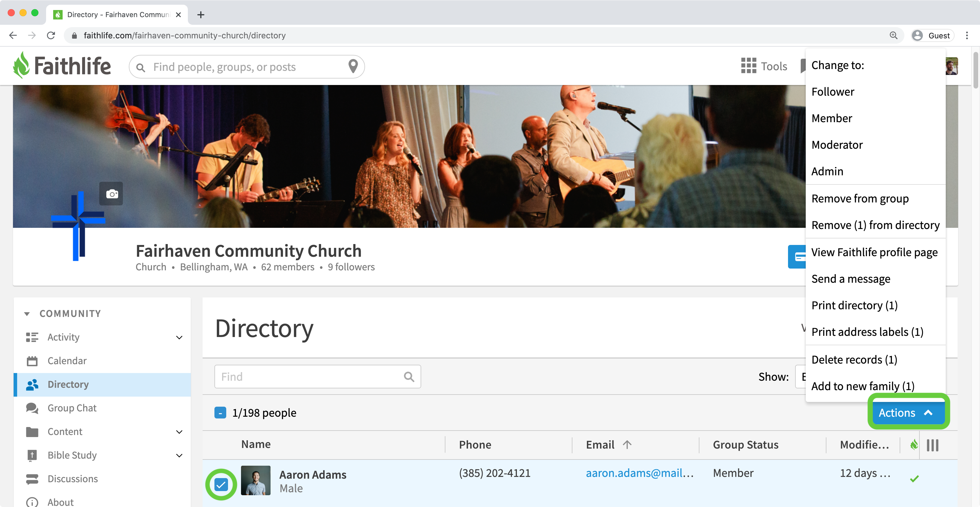Viewport: 980px width, 507px height.
Task: Toggle the select-all checkbox beside 1/198 people
Action: [x=220, y=413]
